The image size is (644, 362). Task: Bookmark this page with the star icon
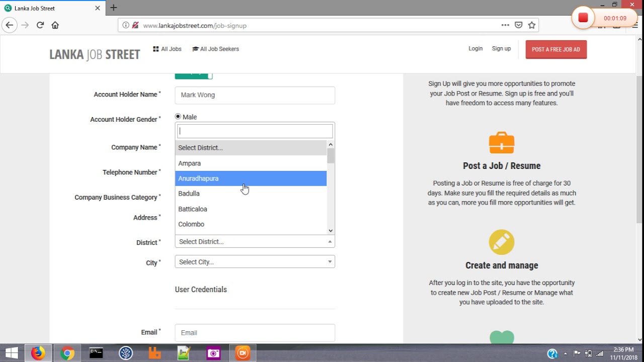[x=532, y=25]
